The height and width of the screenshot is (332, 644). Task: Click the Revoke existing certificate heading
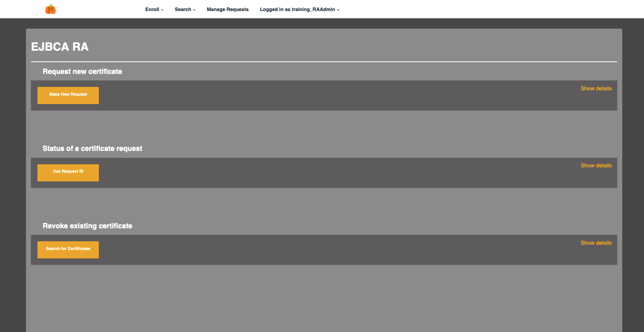click(87, 226)
